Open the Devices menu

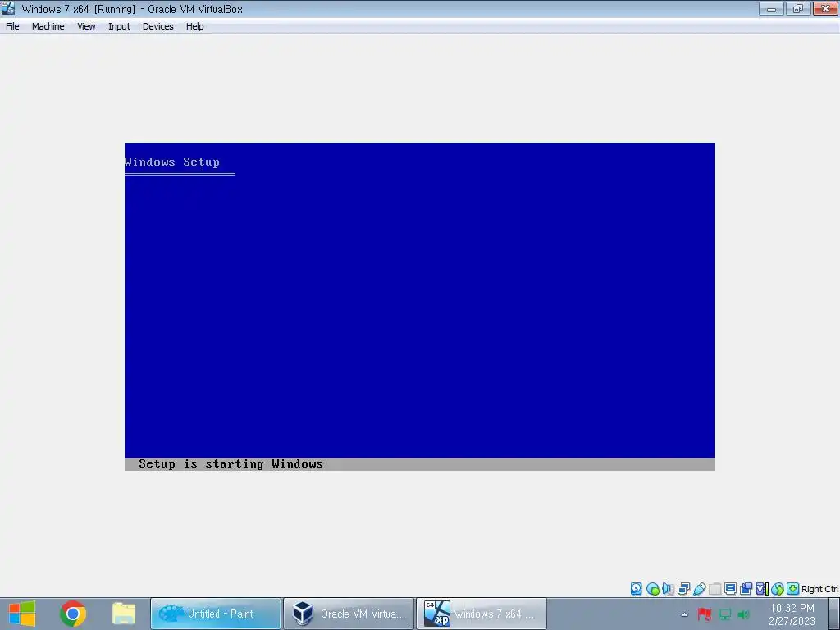coord(157,26)
